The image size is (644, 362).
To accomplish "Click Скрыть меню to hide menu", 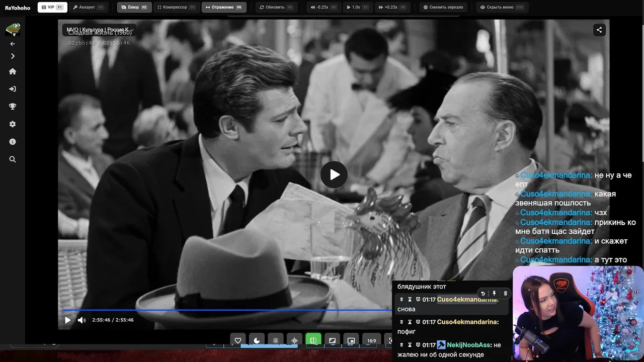I will (501, 8).
